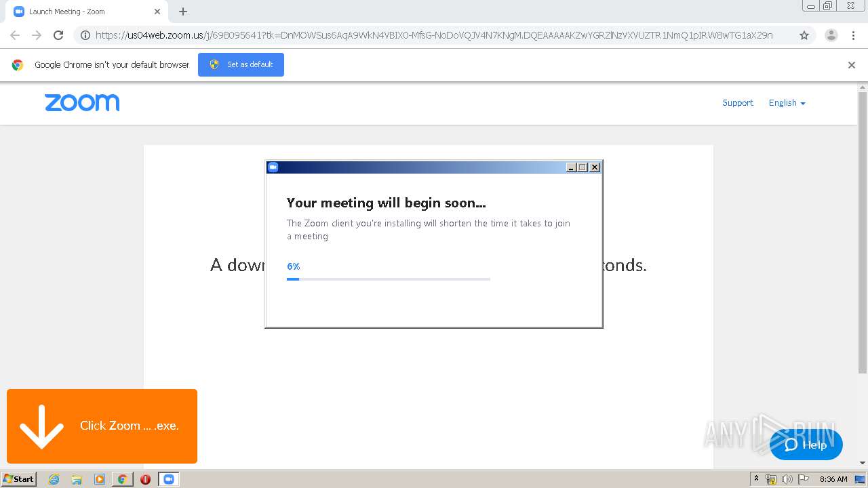The width and height of the screenshot is (868, 488).
Task: Click the volume speaker tray icon
Action: point(787,479)
